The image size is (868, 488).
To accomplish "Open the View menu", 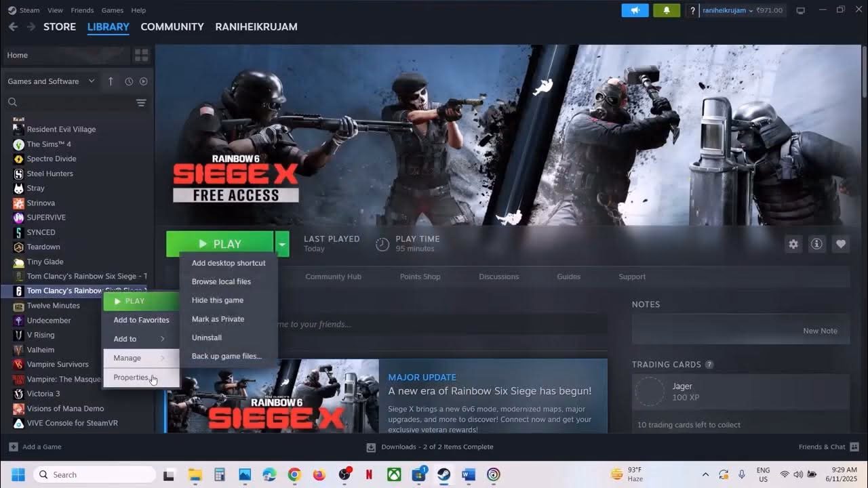I will 55,10.
